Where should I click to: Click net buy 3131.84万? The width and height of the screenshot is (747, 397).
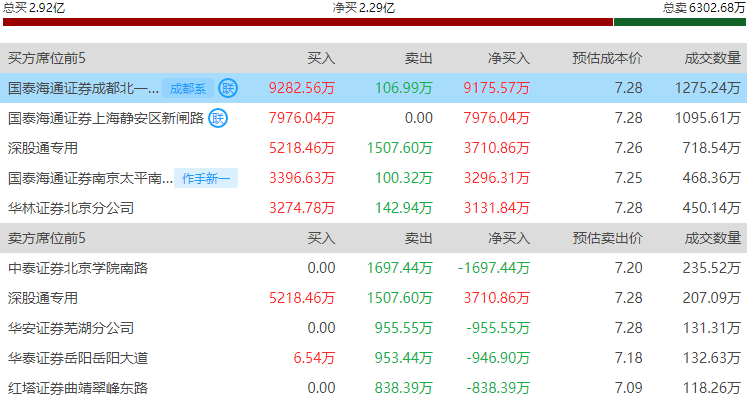pyautogui.click(x=496, y=208)
